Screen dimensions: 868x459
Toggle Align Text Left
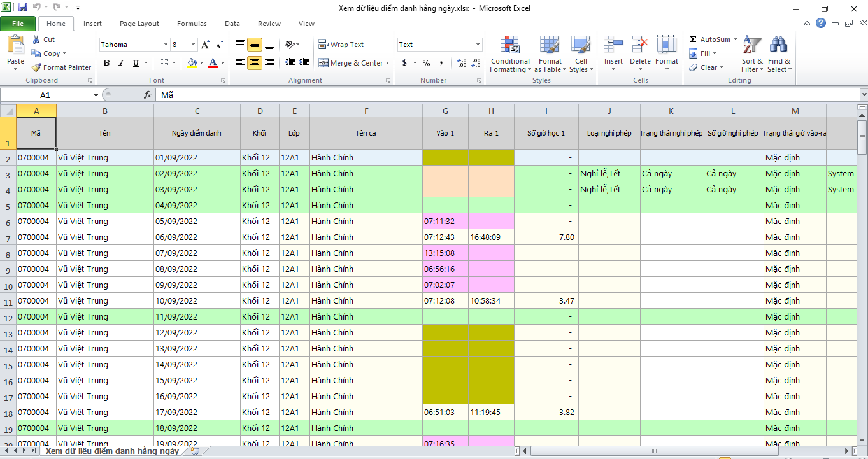tap(240, 63)
